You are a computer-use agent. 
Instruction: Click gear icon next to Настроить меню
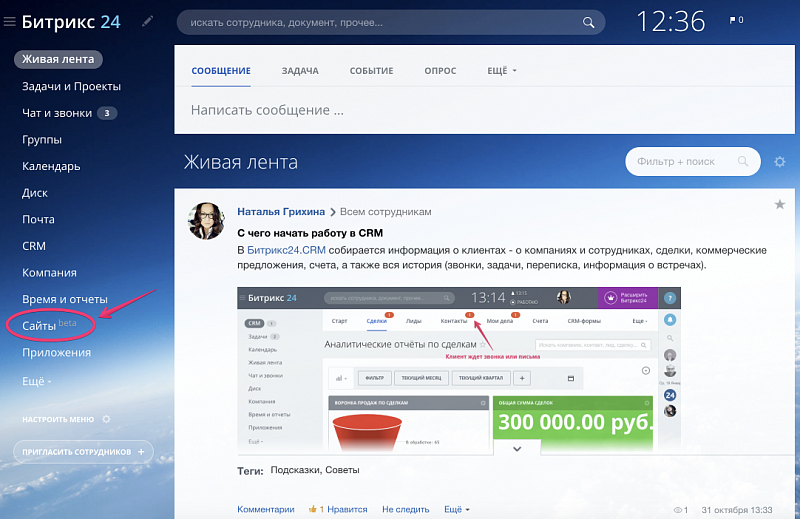(x=106, y=419)
